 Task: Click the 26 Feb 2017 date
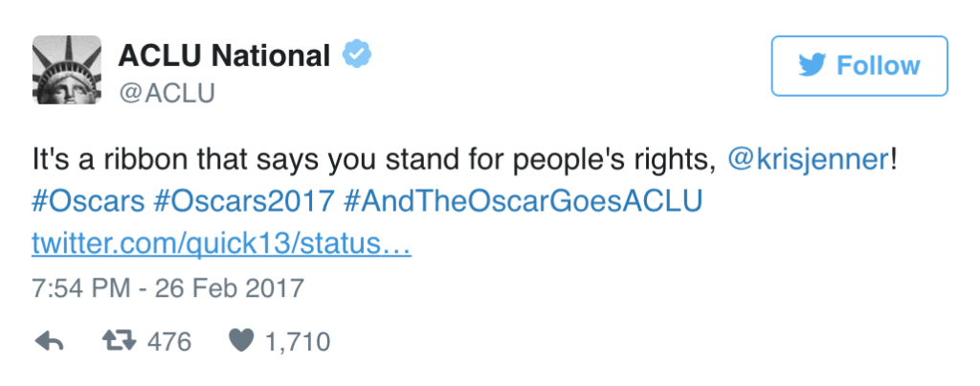[234, 287]
